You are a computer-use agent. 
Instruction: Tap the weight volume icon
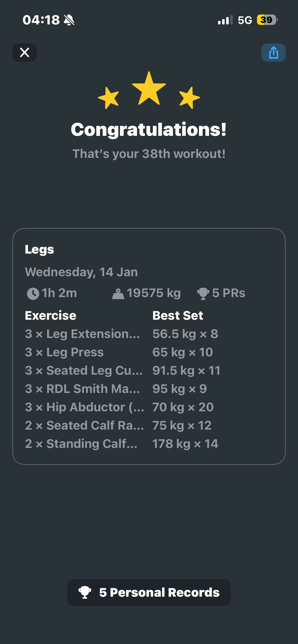(118, 294)
